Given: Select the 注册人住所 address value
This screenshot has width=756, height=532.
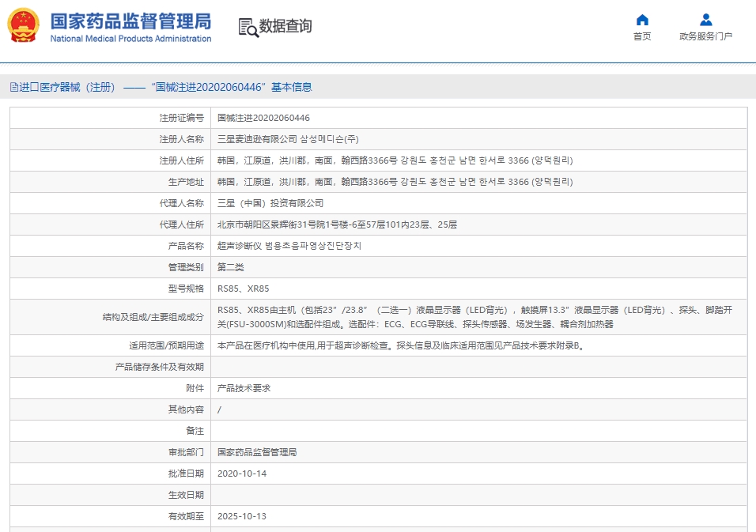Looking at the screenshot, I should 395,160.
